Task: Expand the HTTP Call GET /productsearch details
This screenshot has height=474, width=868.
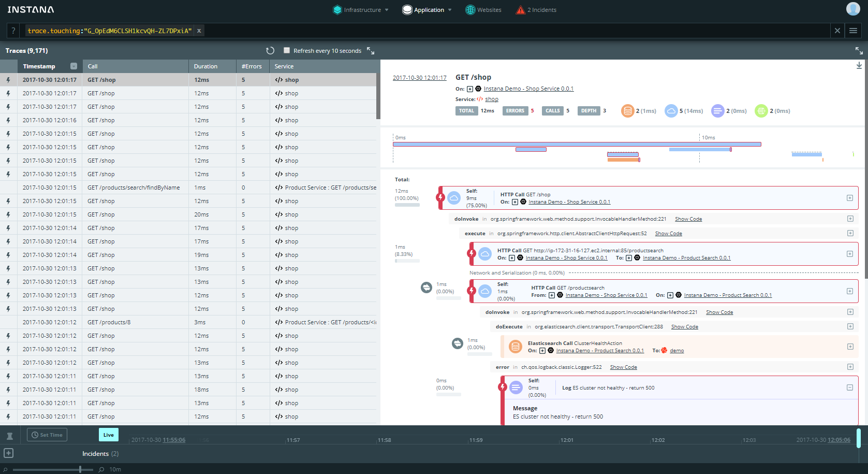Action: point(850,291)
